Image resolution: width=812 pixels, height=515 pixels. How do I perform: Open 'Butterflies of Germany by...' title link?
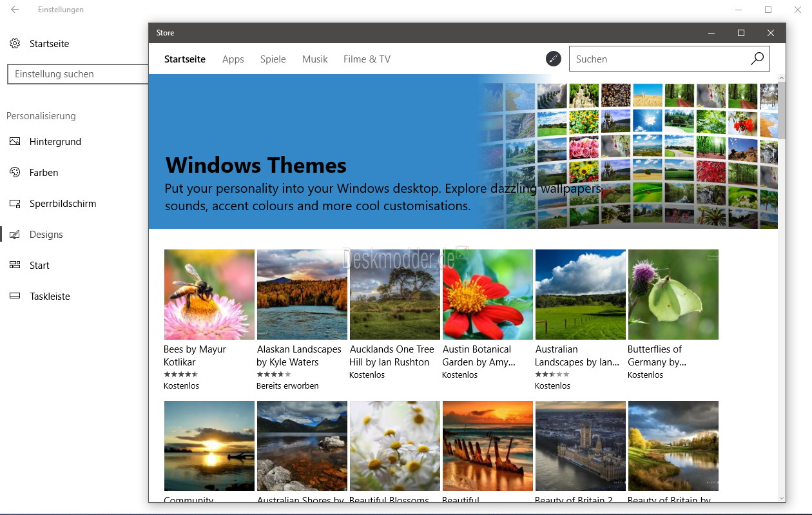(657, 356)
